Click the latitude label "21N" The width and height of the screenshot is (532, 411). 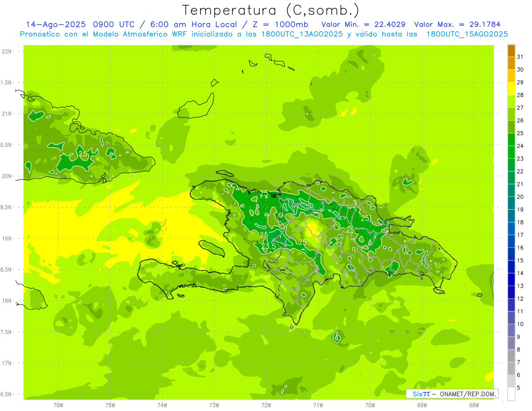point(8,114)
